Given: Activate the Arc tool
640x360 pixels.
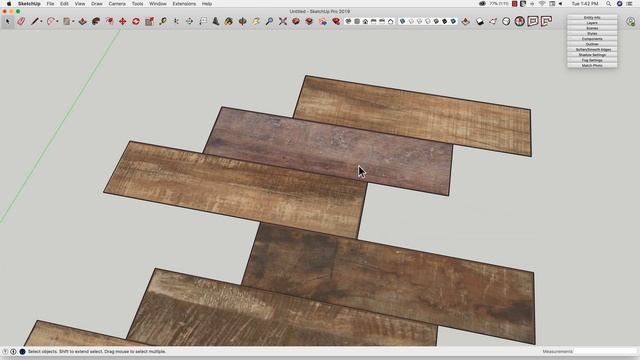Looking at the screenshot, I should (51, 21).
